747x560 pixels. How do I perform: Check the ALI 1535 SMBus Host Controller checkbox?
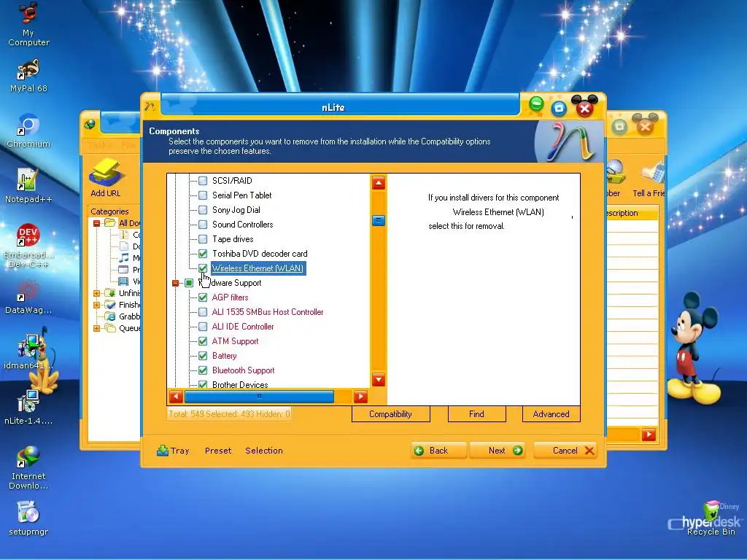[x=203, y=312]
